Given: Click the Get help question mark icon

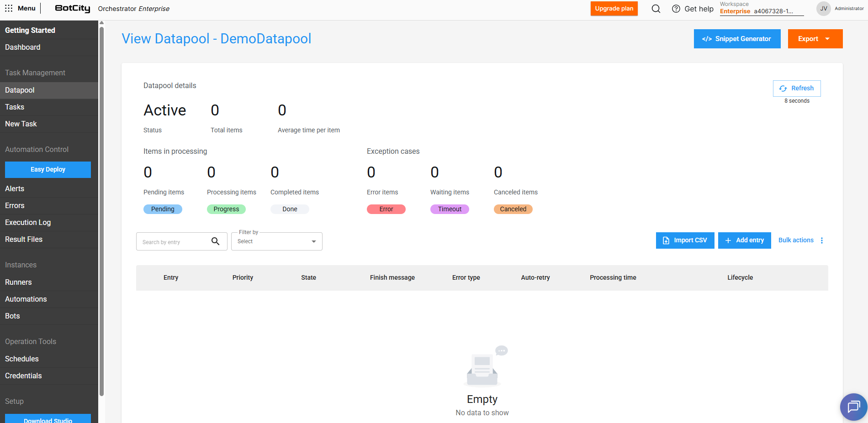Looking at the screenshot, I should (x=676, y=9).
